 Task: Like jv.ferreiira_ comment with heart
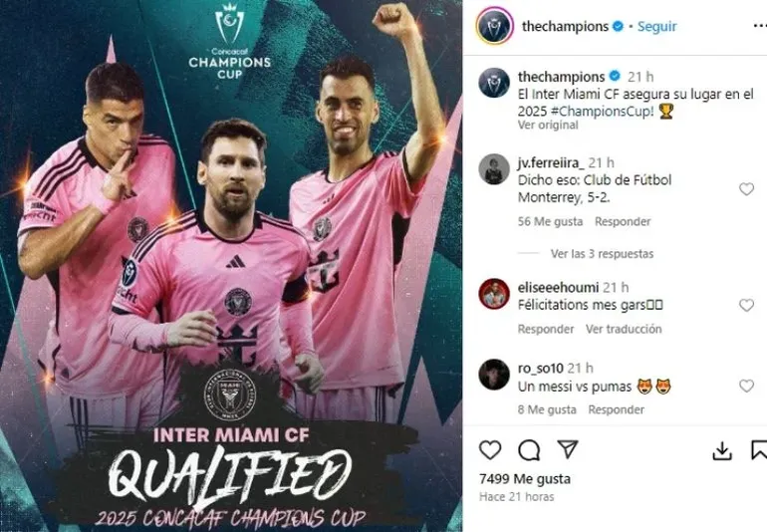click(746, 189)
